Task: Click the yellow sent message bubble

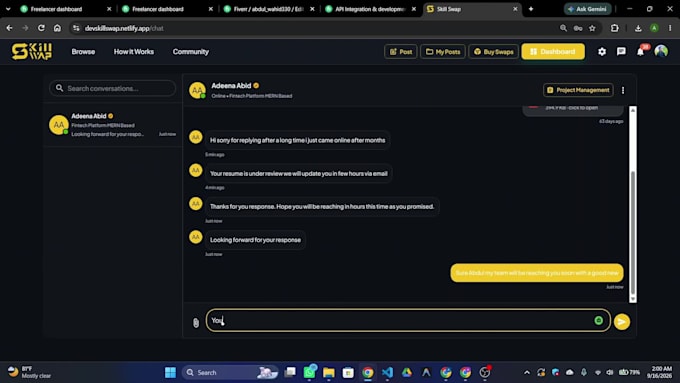Action: (x=537, y=273)
